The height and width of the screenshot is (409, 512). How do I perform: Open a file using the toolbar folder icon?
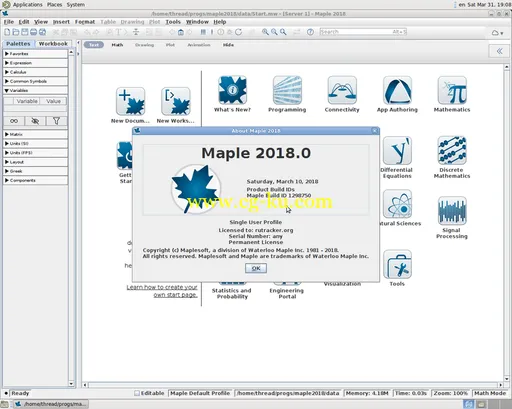[16, 32]
